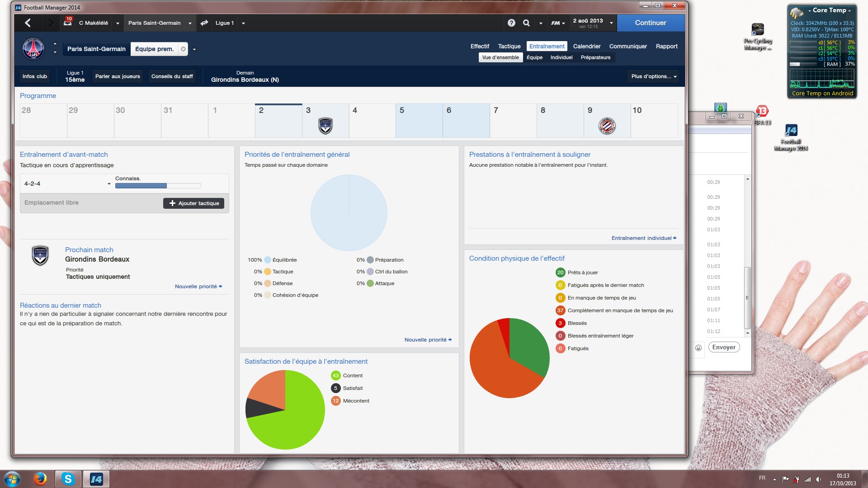
Task: Select the Entraînement tab
Action: 547,46
